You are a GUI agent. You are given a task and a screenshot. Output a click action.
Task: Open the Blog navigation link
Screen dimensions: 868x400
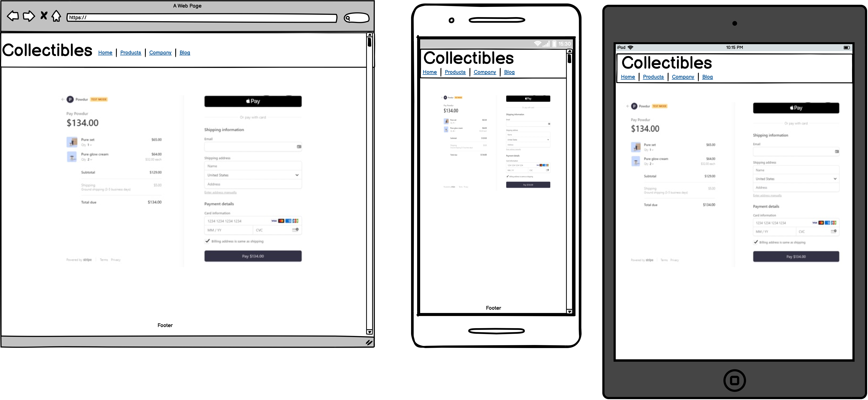[185, 52]
